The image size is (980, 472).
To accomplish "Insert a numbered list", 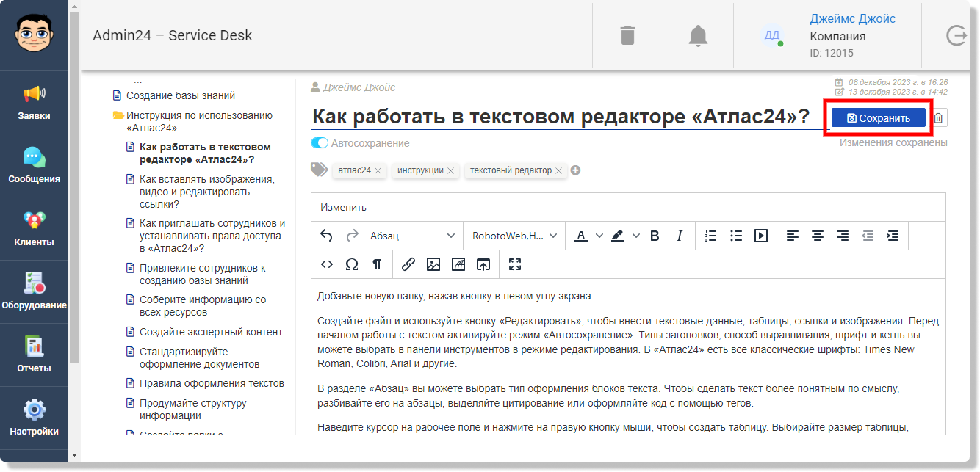I will point(710,236).
